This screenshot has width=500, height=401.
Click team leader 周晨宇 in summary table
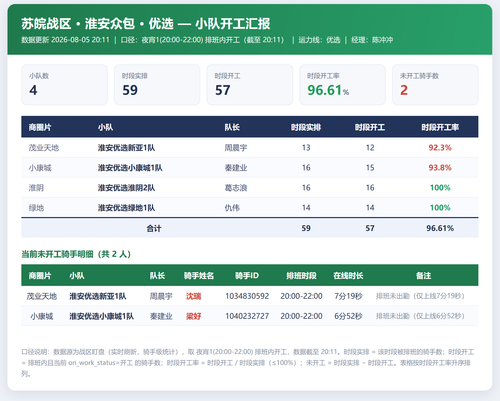tap(236, 148)
